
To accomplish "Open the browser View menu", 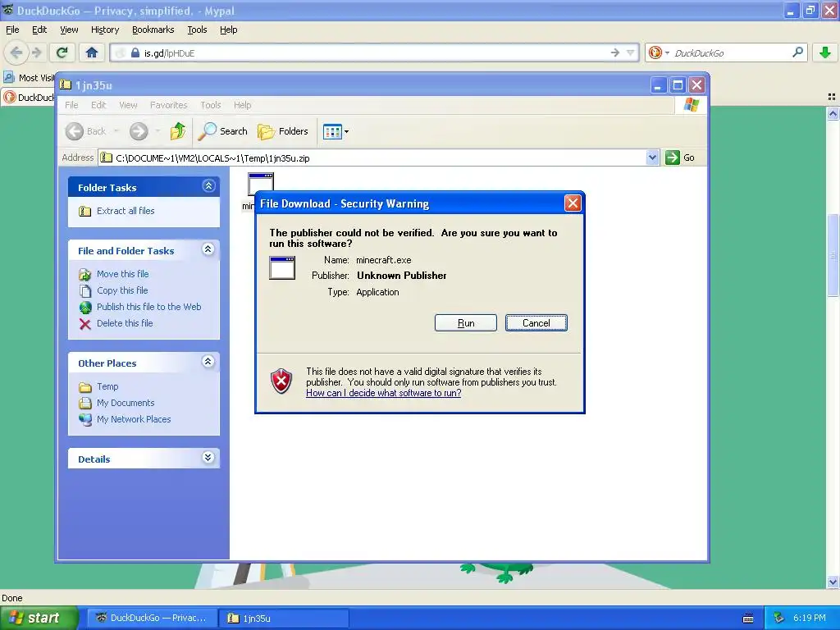I will (69, 30).
